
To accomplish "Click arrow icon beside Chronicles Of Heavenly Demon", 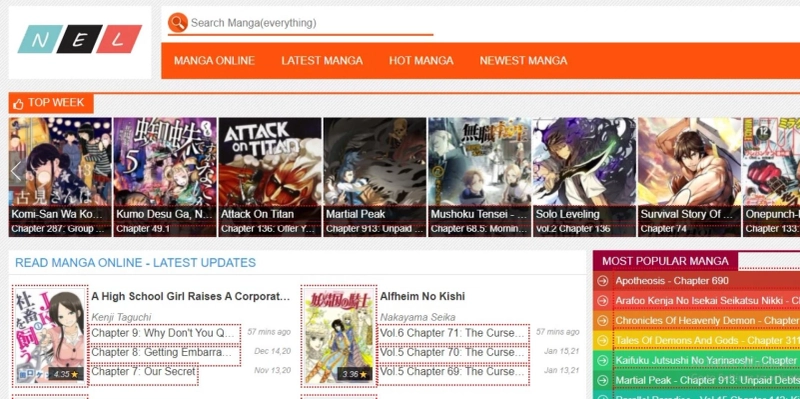I will tap(603, 320).
